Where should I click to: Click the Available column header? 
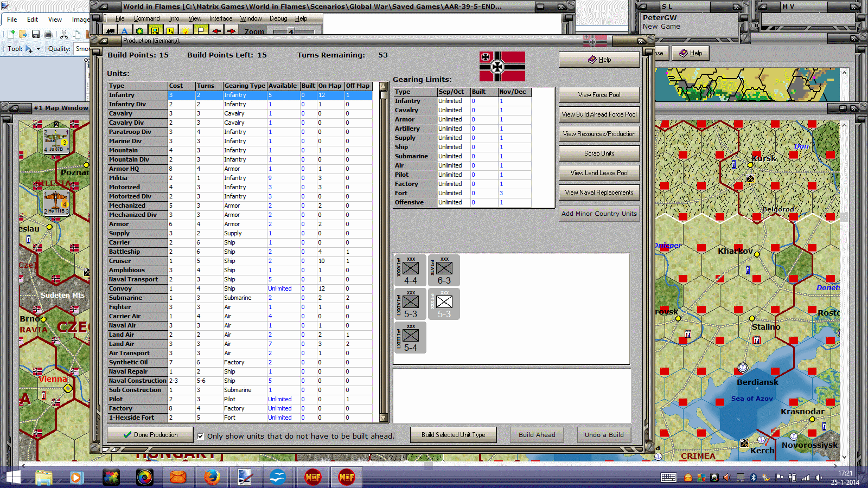click(283, 86)
